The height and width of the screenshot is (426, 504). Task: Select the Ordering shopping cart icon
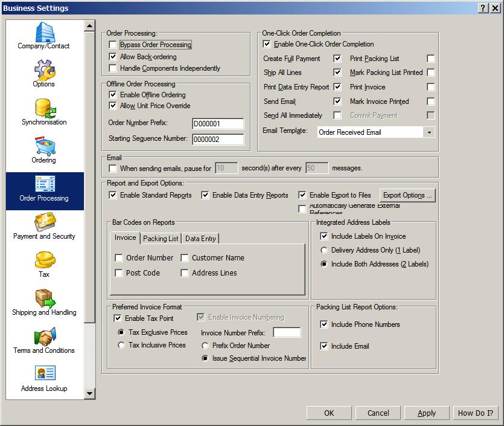[x=44, y=146]
